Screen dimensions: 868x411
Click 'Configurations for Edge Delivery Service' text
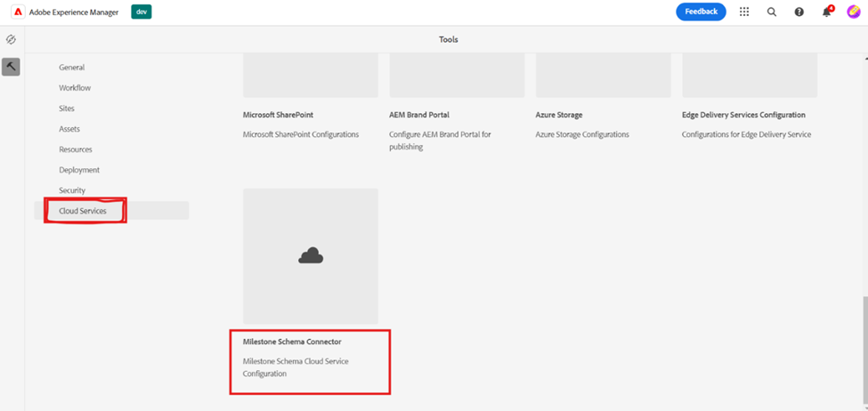[x=746, y=134]
